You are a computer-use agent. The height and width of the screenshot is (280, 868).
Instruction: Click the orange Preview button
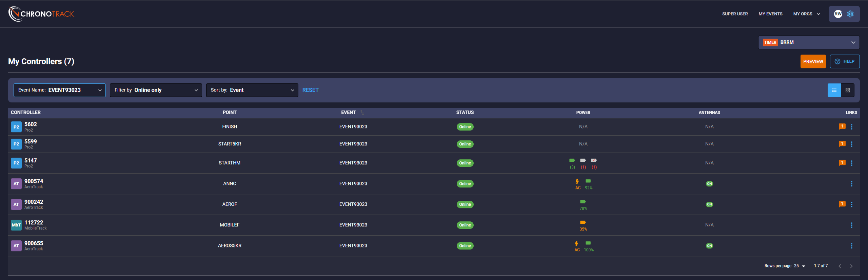pyautogui.click(x=813, y=61)
